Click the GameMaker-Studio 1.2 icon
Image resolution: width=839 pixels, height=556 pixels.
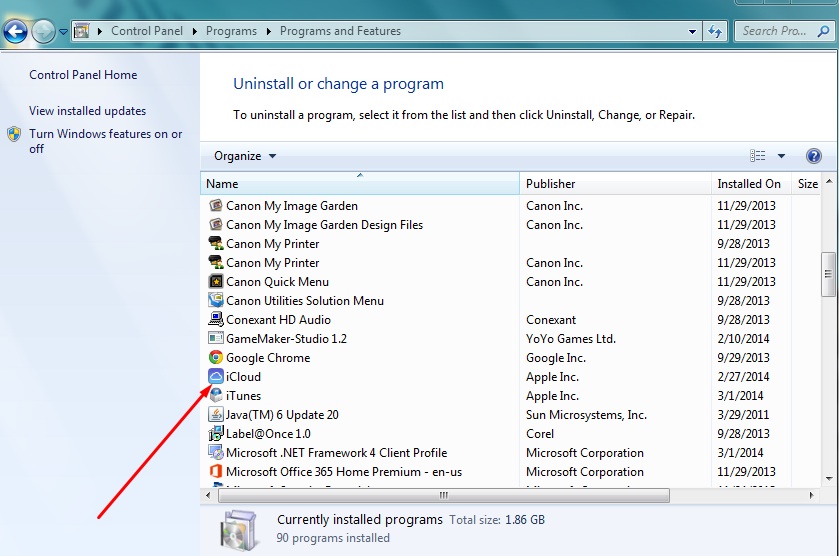click(216, 338)
